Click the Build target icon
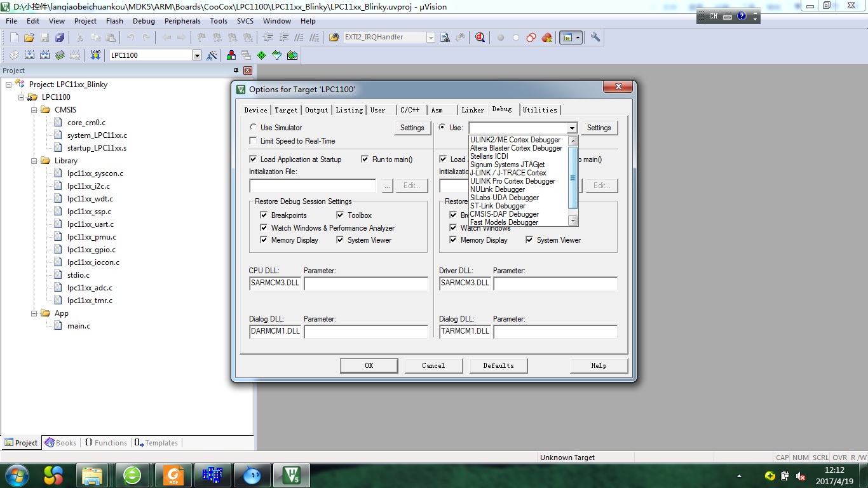 pyautogui.click(x=29, y=55)
